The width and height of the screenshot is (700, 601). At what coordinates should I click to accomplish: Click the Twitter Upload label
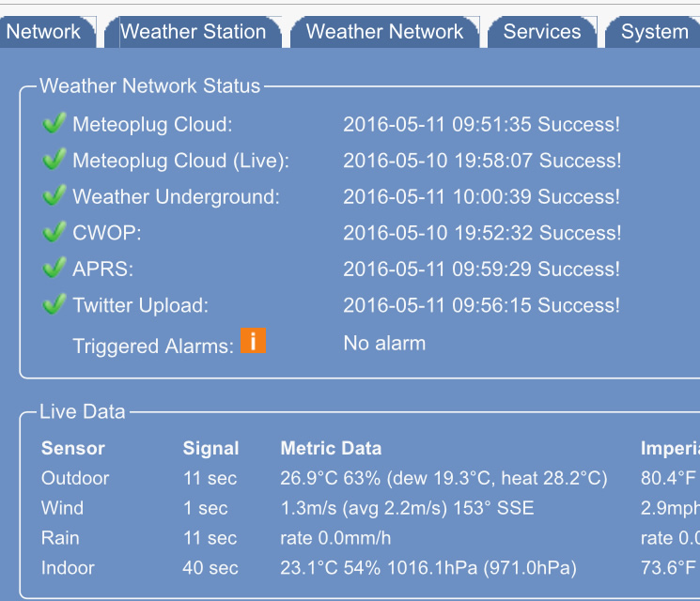coord(140,306)
